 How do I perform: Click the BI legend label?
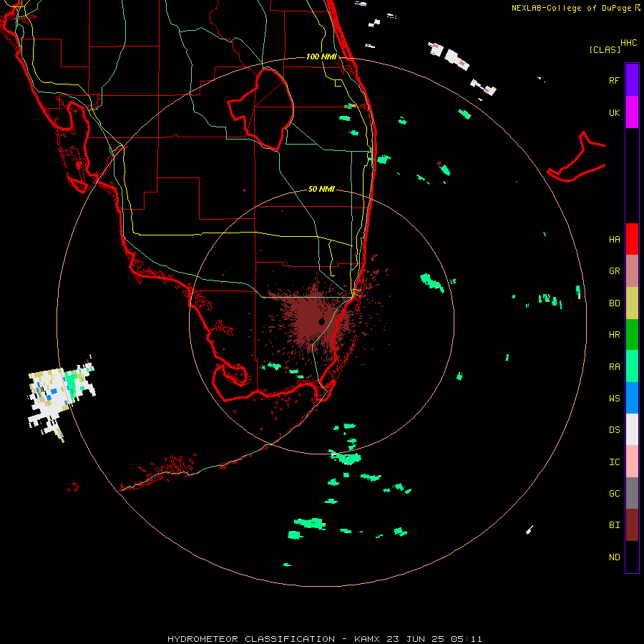pyautogui.click(x=614, y=525)
